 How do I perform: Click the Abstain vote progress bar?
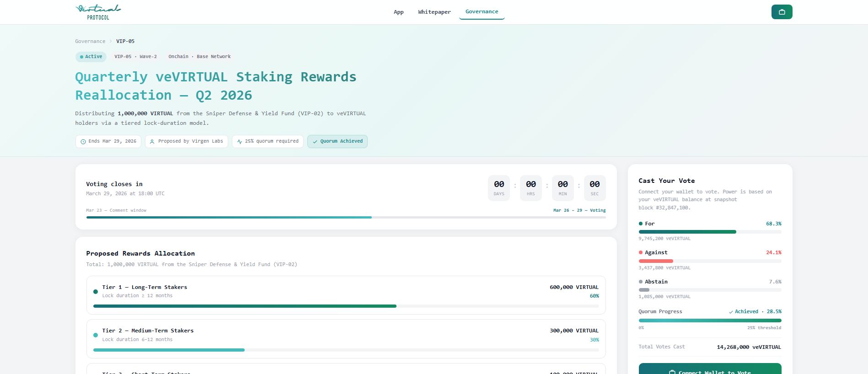tap(710, 290)
